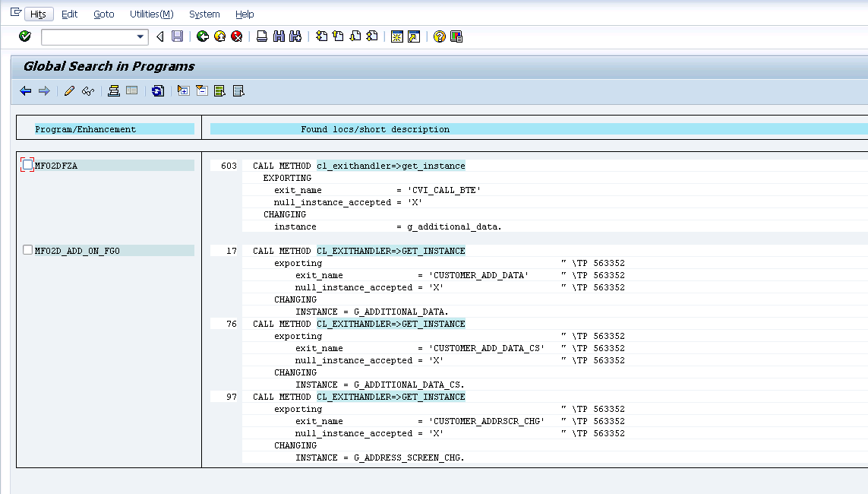Open the command field dropdown arrow

[140, 36]
